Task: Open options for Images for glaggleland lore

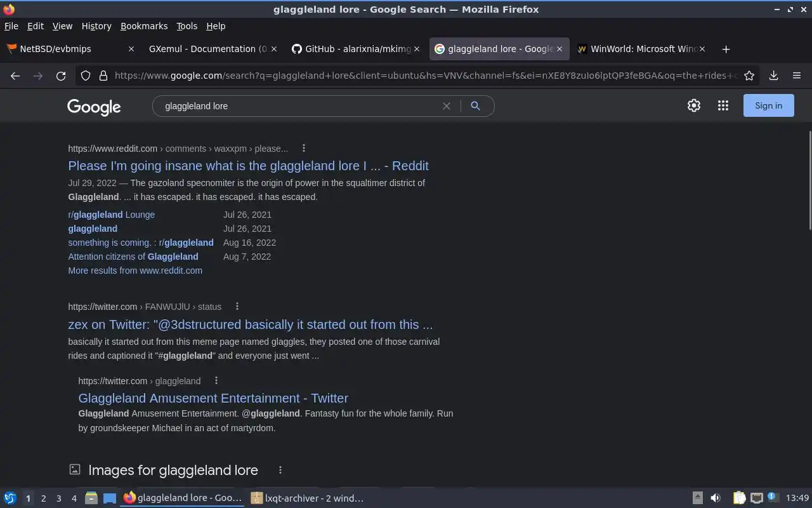Action: 280,470
